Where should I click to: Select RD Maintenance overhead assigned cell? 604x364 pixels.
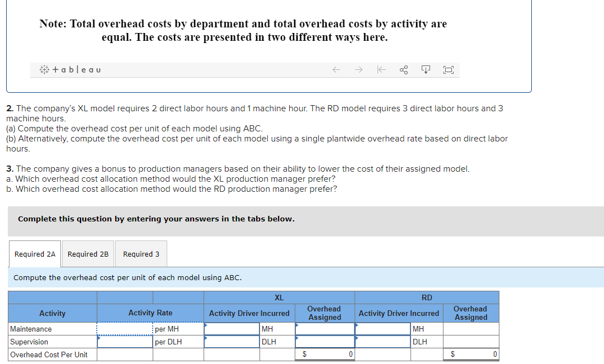point(471,329)
